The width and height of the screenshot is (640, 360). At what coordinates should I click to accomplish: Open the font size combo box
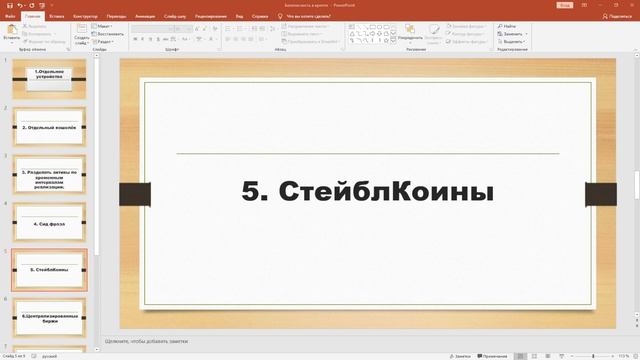[x=184, y=29]
